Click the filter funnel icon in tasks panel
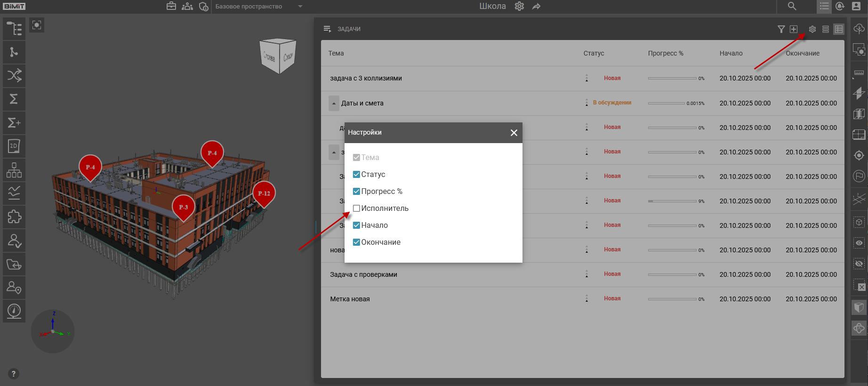Image resolution: width=868 pixels, height=386 pixels. coord(781,29)
